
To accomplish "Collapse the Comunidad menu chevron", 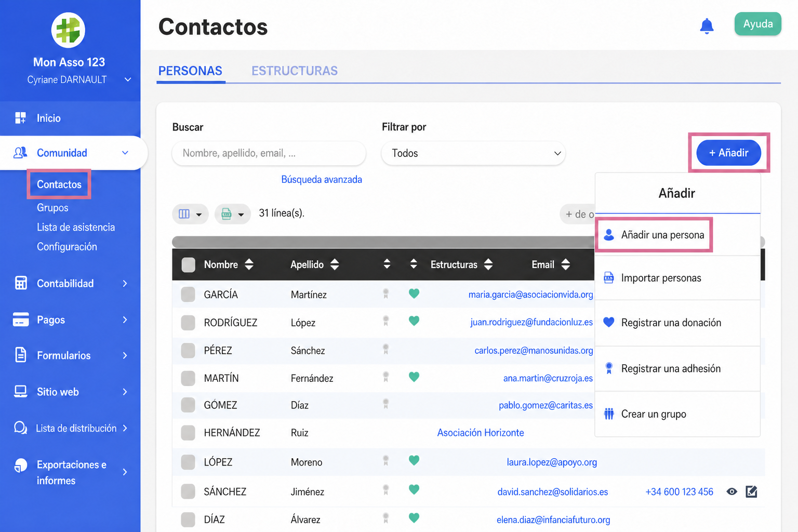I will [x=125, y=153].
